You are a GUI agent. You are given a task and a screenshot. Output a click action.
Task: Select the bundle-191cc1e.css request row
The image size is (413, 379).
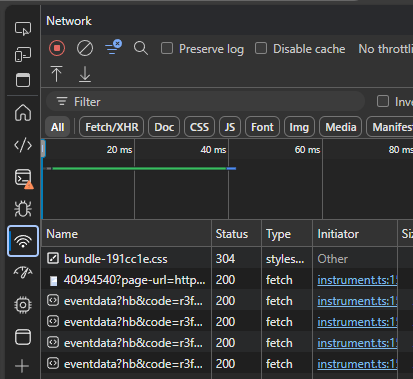227,259
